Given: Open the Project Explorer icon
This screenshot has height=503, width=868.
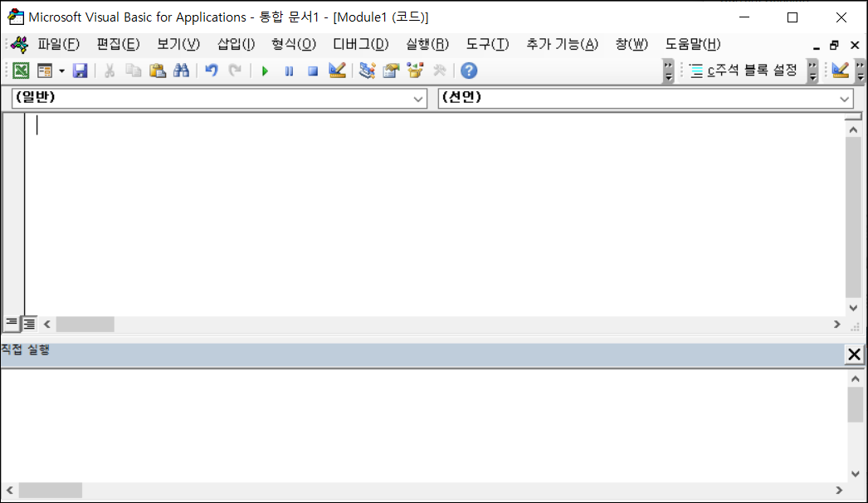Looking at the screenshot, I should 367,71.
